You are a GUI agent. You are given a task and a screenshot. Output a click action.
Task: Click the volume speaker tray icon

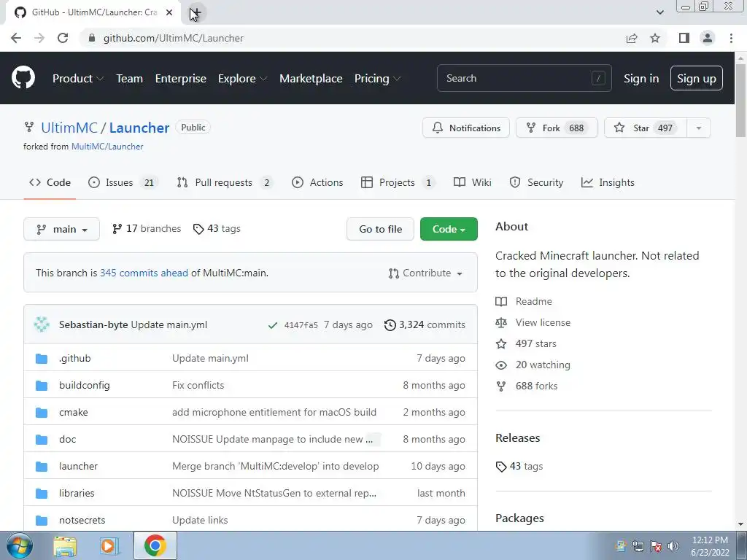click(673, 546)
